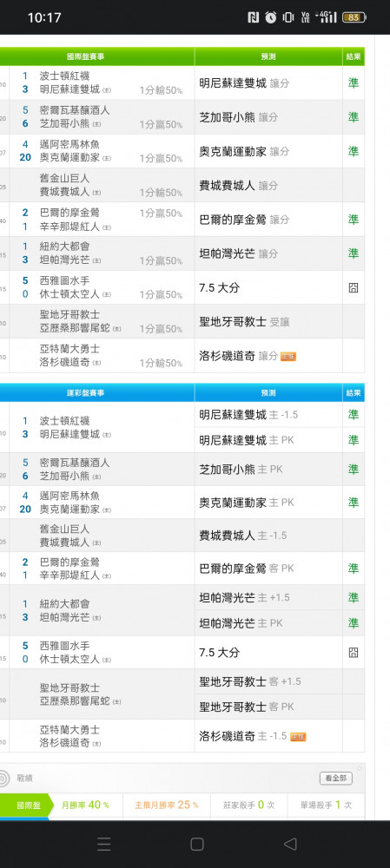The width and height of the screenshot is (390, 868).
Task: Tap the vibrate mode status icon
Action: [x=288, y=17]
